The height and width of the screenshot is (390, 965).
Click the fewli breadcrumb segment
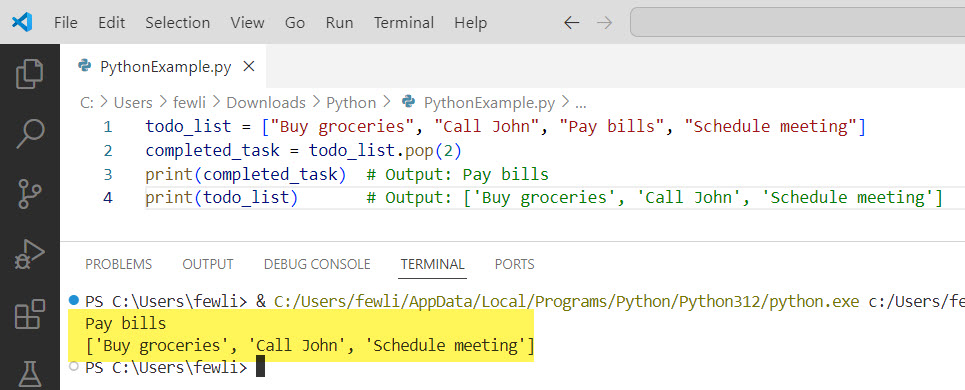[x=190, y=102]
